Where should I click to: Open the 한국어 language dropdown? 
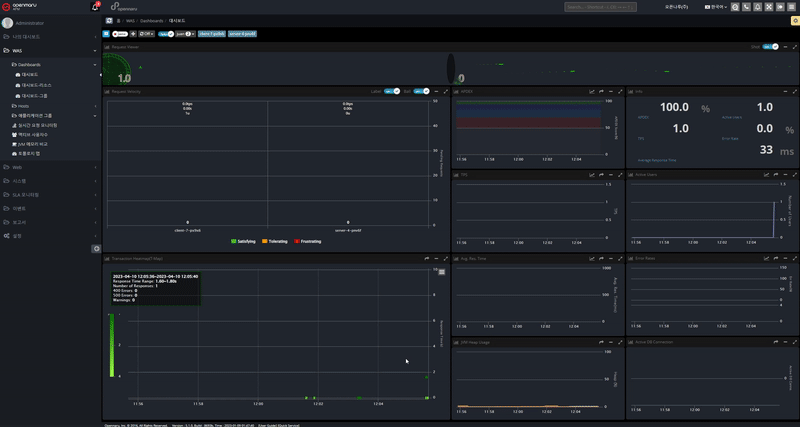(x=717, y=7)
